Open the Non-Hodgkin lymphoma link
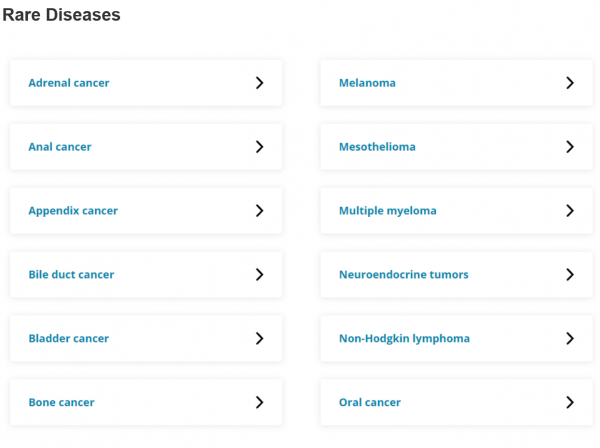 404,339
